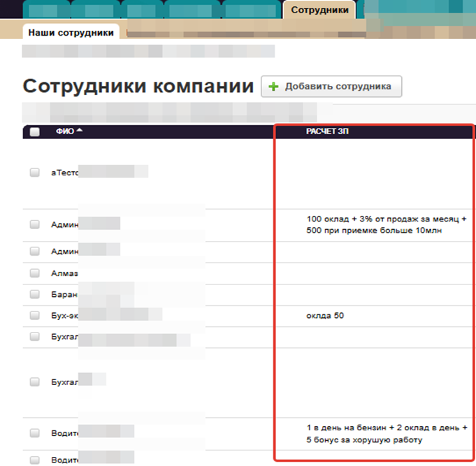The image size is (476, 466).
Task: Tick the checkbox for the Баран row
Action: click(34, 294)
